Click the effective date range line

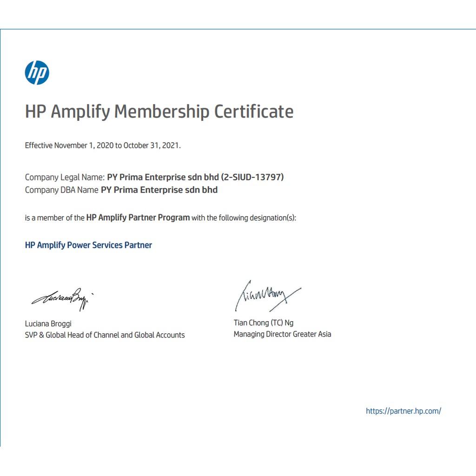point(103,145)
